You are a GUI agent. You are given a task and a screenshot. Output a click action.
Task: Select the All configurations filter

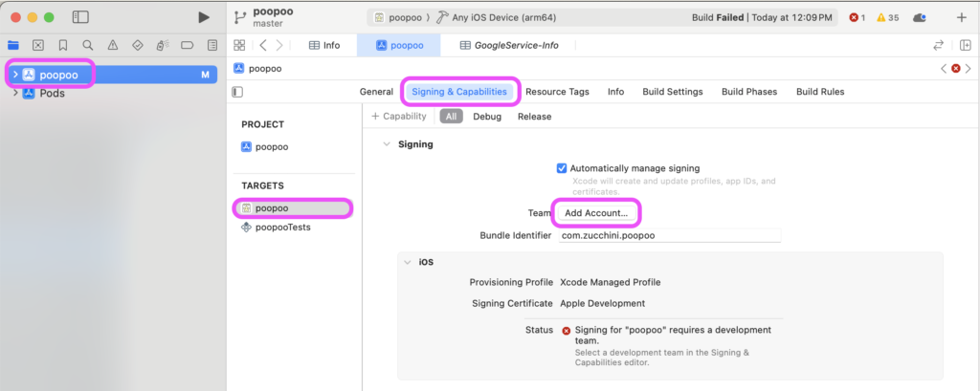[x=452, y=117]
